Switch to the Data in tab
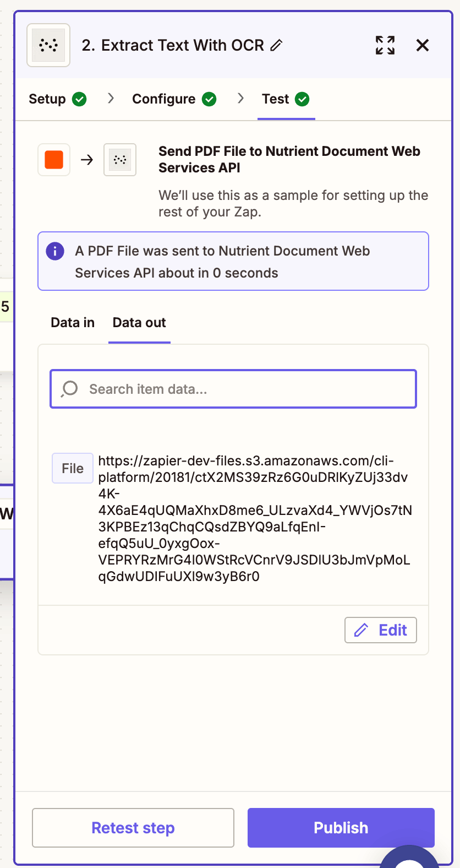The width and height of the screenshot is (460, 868). click(x=72, y=322)
